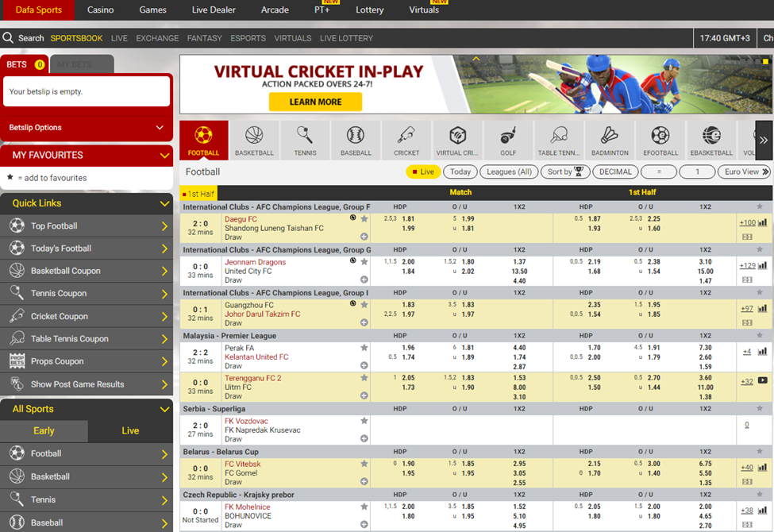The height and width of the screenshot is (532, 774).
Task: Collapse the All Sports panel
Action: [164, 409]
